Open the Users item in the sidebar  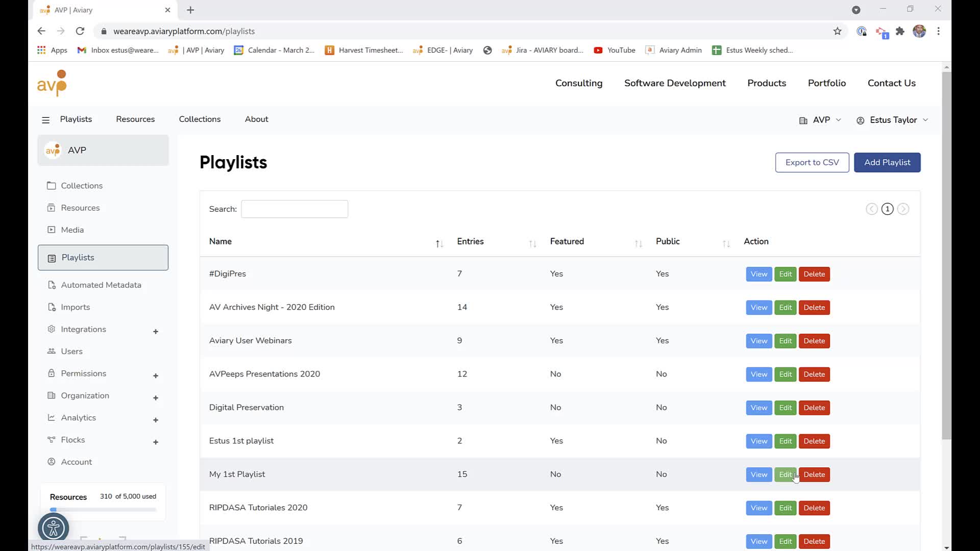71,351
